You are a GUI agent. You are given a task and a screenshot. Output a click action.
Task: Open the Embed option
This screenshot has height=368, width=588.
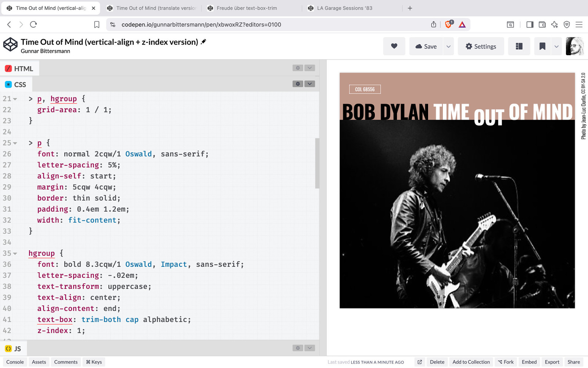(529, 362)
